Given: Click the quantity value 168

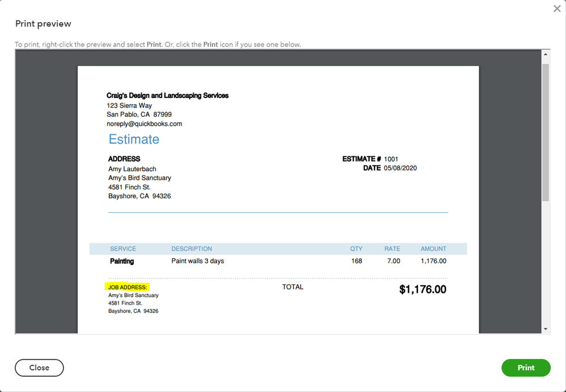Looking at the screenshot, I should (x=356, y=261).
